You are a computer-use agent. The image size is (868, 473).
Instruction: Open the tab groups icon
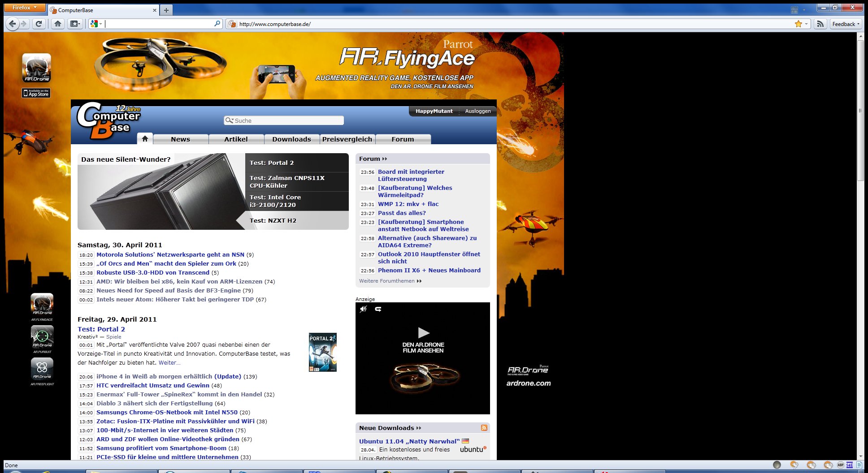[x=794, y=9]
